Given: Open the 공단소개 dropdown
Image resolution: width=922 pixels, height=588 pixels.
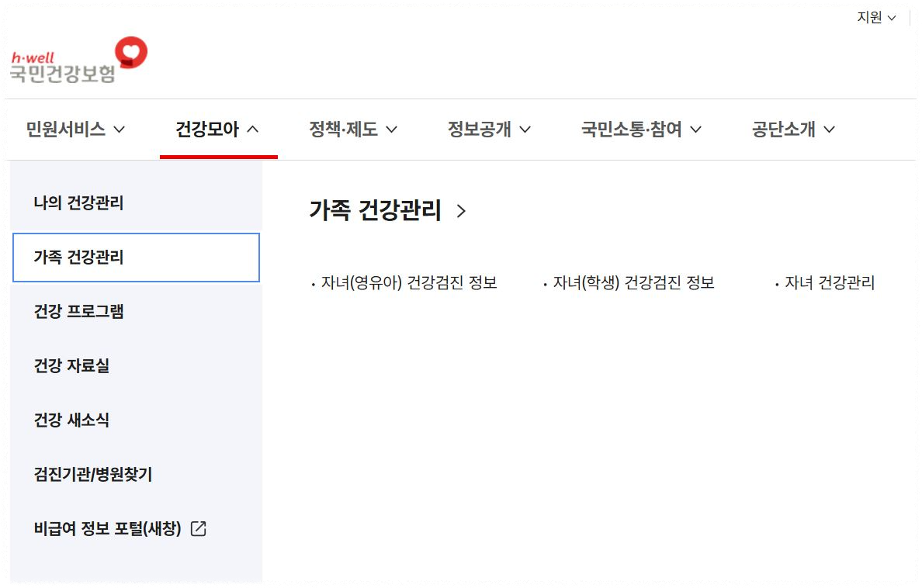Looking at the screenshot, I should [791, 130].
